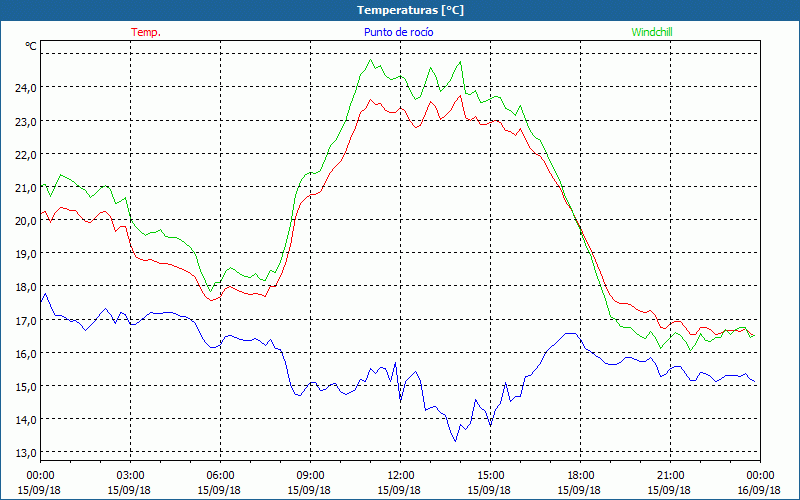Click the 18,0 y-axis value

pyautogui.click(x=25, y=287)
